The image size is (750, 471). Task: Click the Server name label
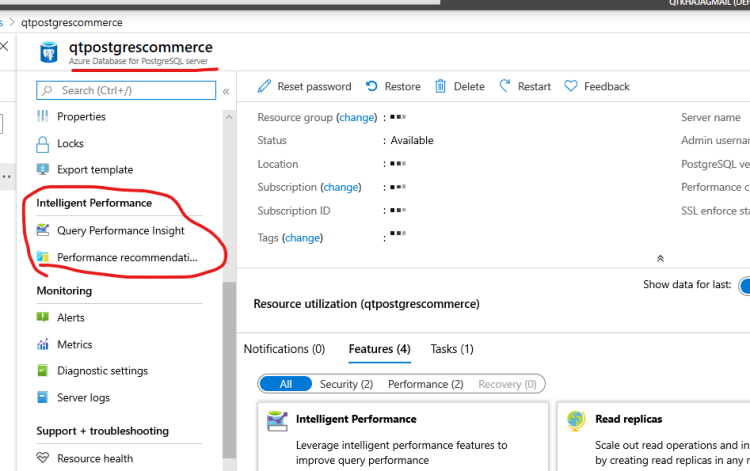tap(711, 118)
